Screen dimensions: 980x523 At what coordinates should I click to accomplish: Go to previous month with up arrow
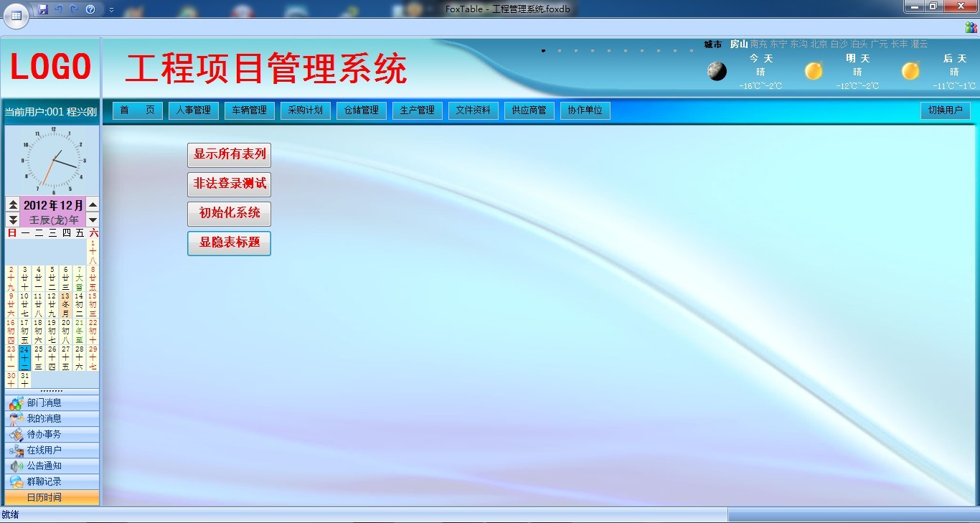point(93,205)
